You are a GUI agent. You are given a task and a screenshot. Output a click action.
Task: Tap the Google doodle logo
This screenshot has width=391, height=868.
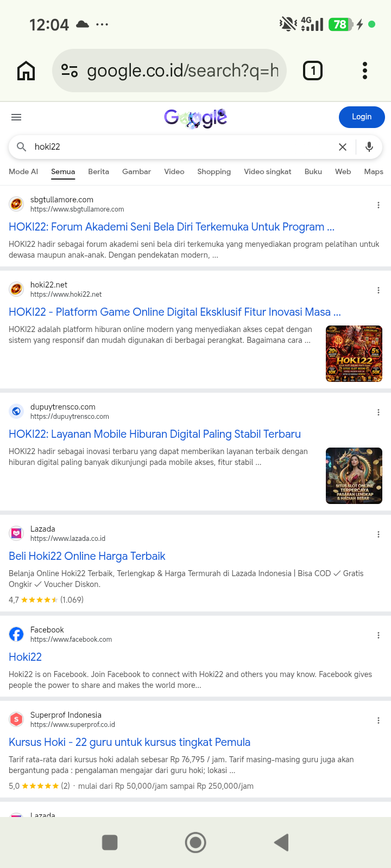(195, 117)
